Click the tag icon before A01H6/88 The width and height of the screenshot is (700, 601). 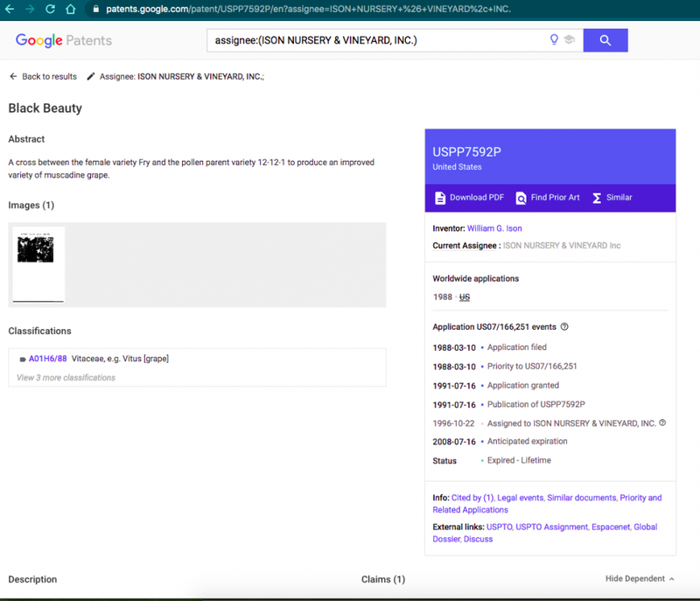(x=23, y=360)
